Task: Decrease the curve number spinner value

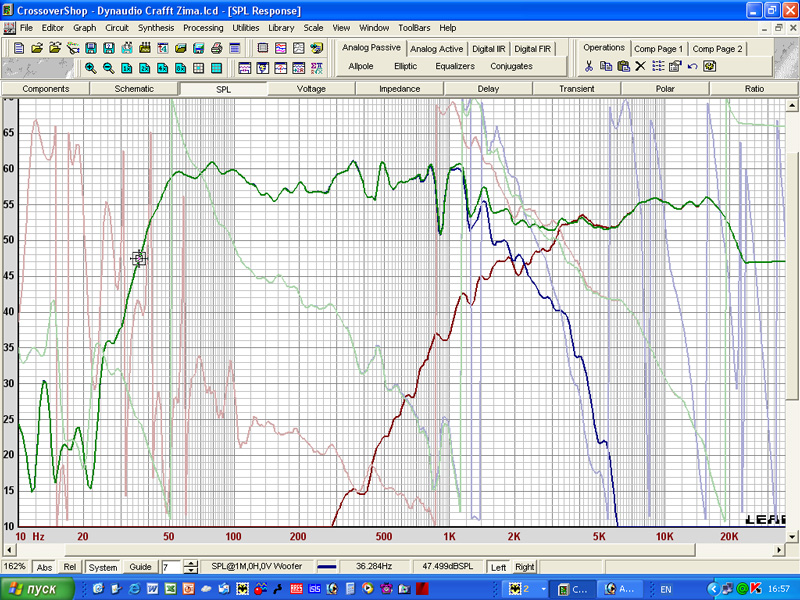Action: pos(190,570)
